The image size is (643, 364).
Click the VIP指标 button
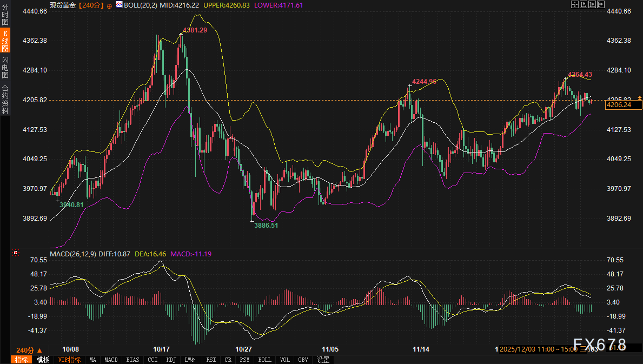(x=69, y=360)
